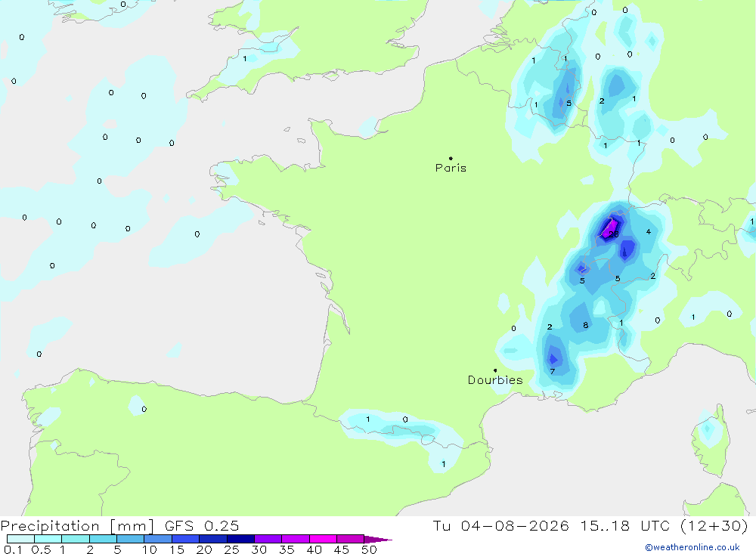The height and width of the screenshot is (554, 756).
Task: Pick the 35–40 mm legend swatch
Action: [296, 539]
